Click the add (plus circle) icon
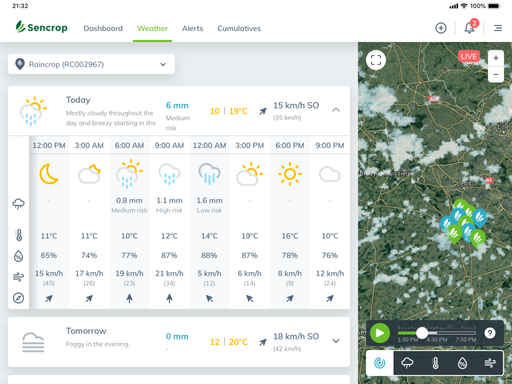The image size is (512, 384). [x=441, y=28]
